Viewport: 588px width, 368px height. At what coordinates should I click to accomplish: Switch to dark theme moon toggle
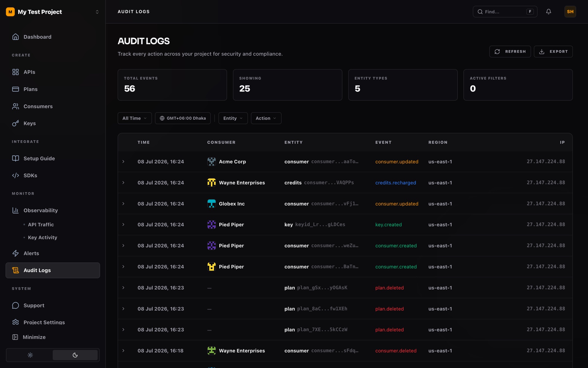tap(75, 355)
